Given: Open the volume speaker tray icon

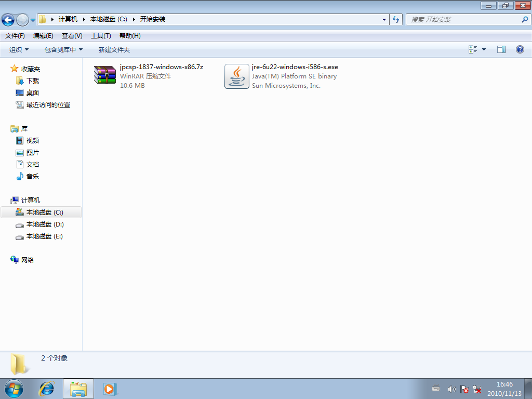Looking at the screenshot, I should (451, 389).
